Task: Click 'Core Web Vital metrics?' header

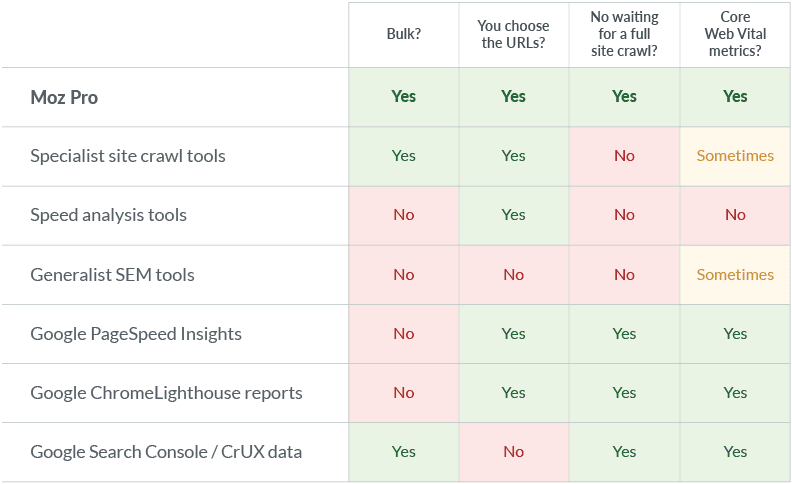Action: click(x=735, y=34)
